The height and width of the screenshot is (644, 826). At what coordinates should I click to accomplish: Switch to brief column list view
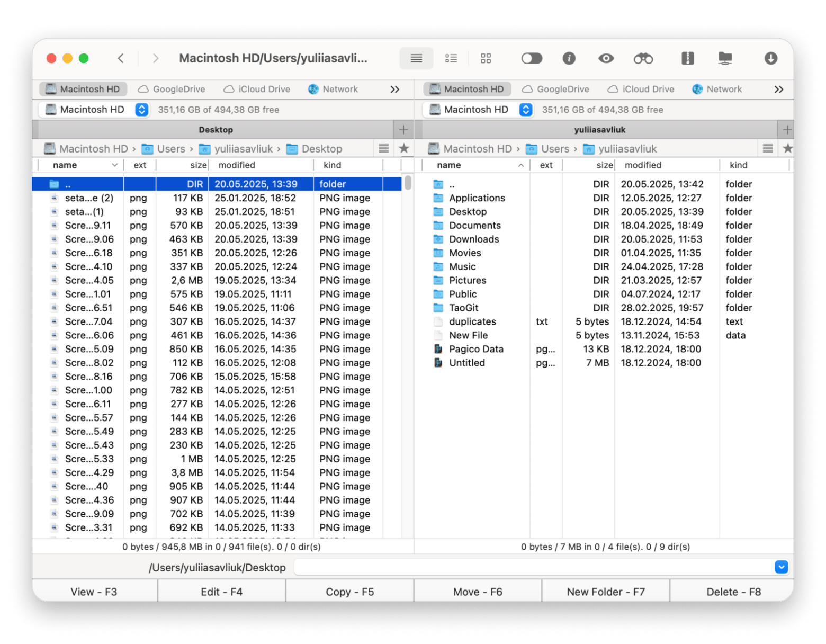pyautogui.click(x=451, y=58)
